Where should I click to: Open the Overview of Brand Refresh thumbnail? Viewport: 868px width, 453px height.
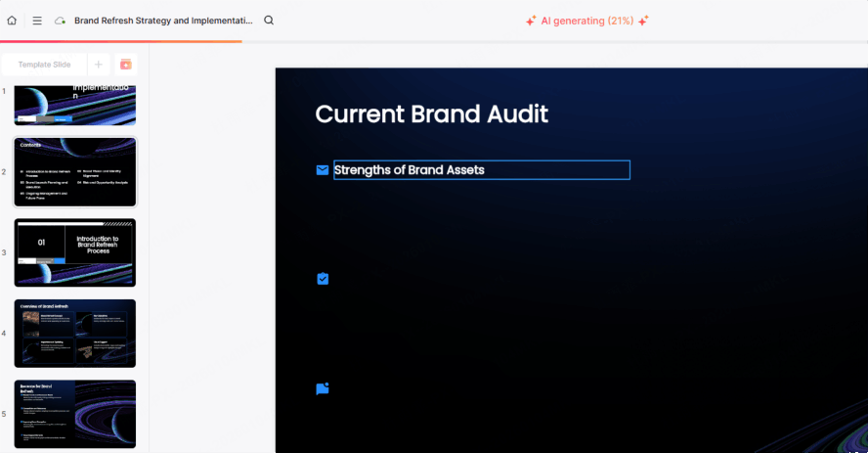75,333
